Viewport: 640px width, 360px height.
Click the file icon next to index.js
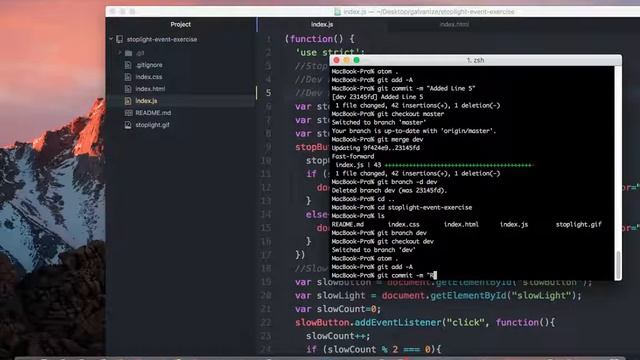[x=128, y=101]
